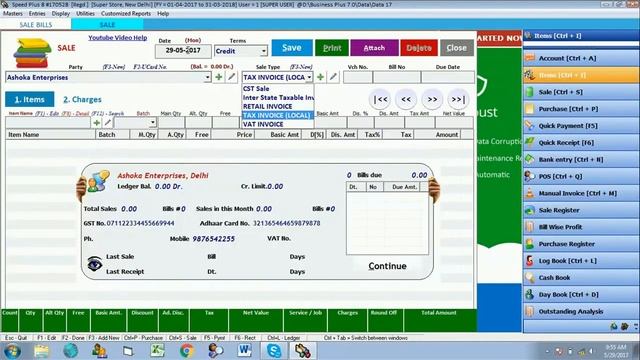Open the Masters menu
The width and height of the screenshot is (640, 360).
(13, 13)
